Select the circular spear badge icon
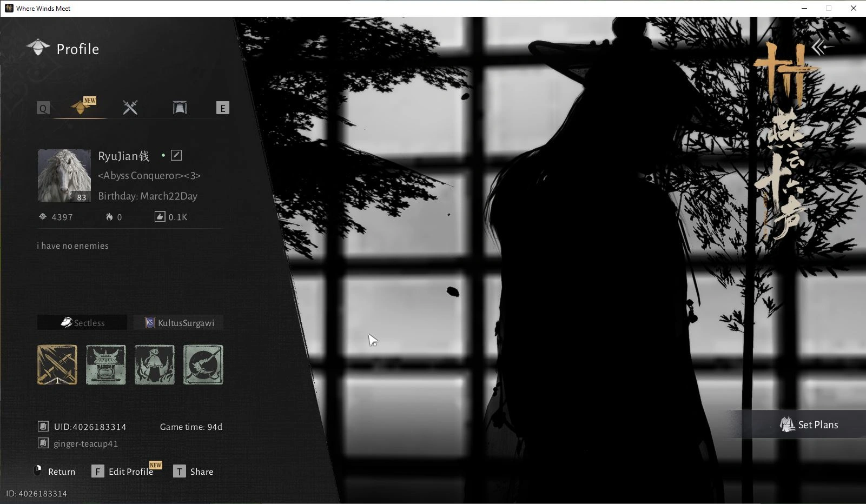Image resolution: width=866 pixels, height=504 pixels. click(203, 365)
